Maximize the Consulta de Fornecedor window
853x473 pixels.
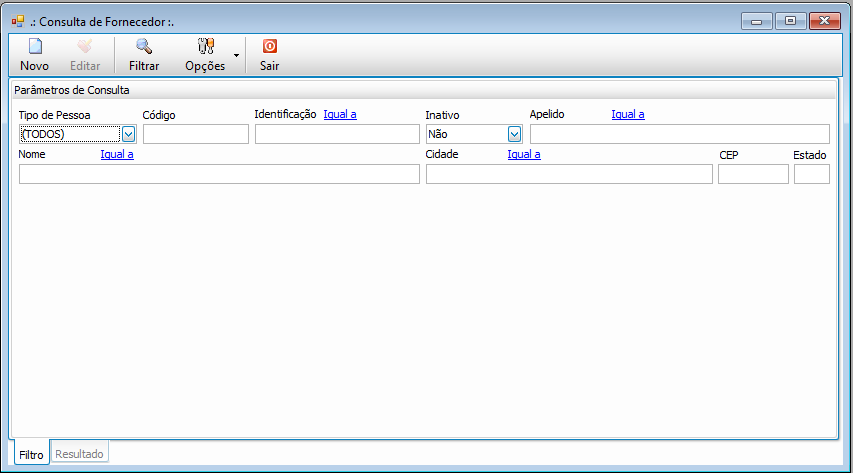[x=790, y=21]
